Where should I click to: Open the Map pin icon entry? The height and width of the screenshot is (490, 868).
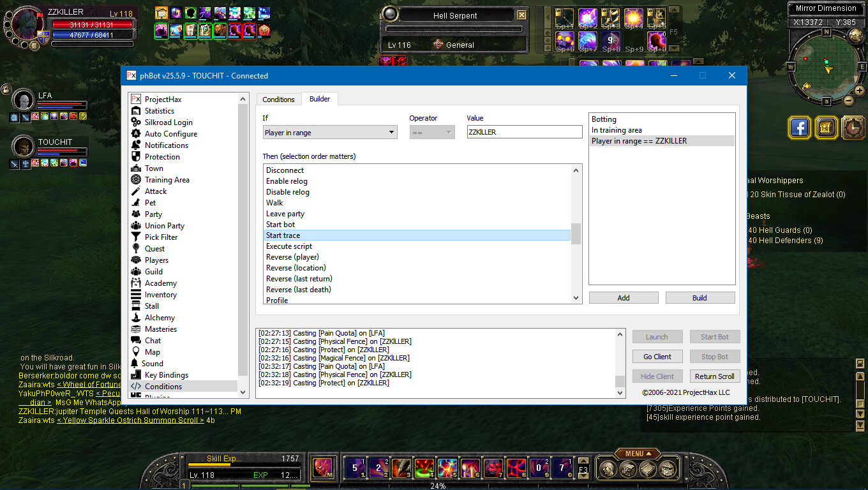point(135,352)
